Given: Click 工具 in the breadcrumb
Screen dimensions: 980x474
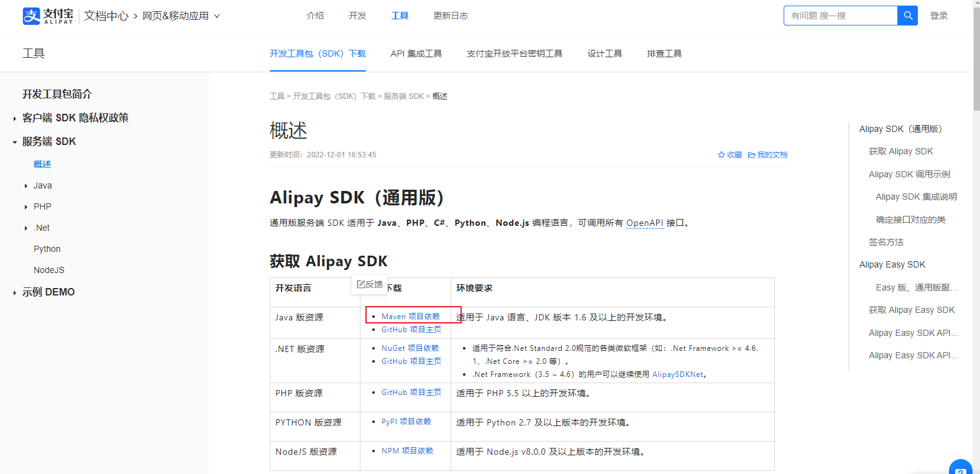Looking at the screenshot, I should point(277,96).
